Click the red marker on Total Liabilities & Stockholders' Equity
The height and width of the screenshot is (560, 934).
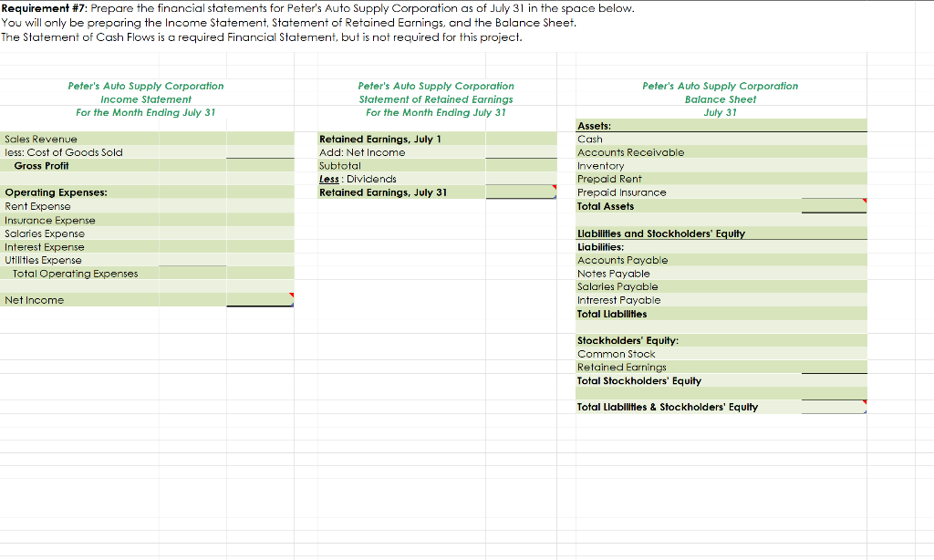tap(864, 402)
